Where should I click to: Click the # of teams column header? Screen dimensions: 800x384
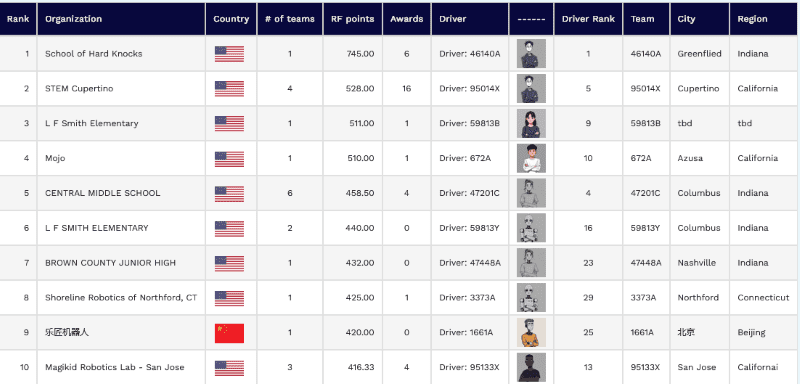pos(290,19)
